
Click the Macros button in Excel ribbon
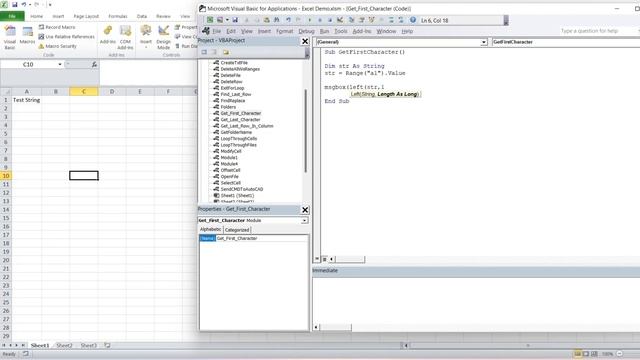27,36
